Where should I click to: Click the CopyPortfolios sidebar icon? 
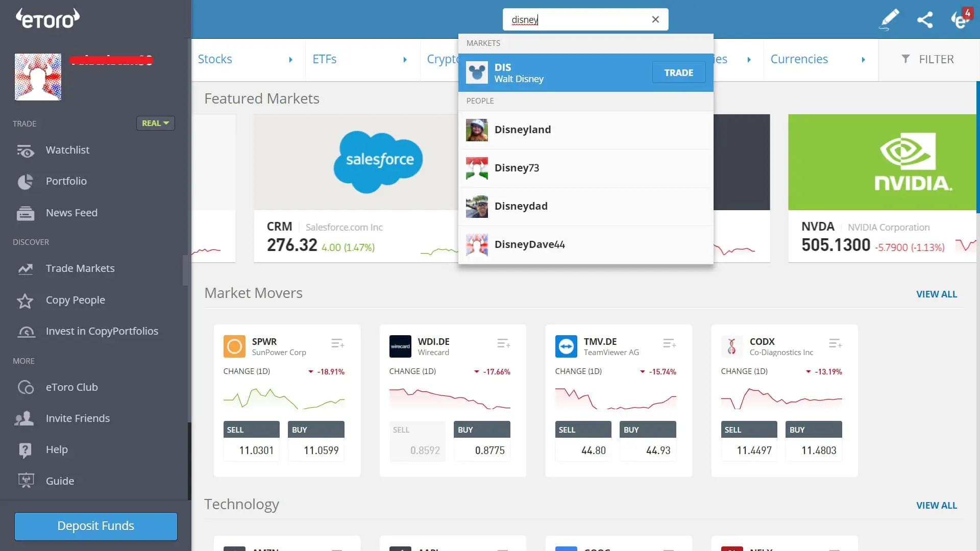click(x=26, y=332)
